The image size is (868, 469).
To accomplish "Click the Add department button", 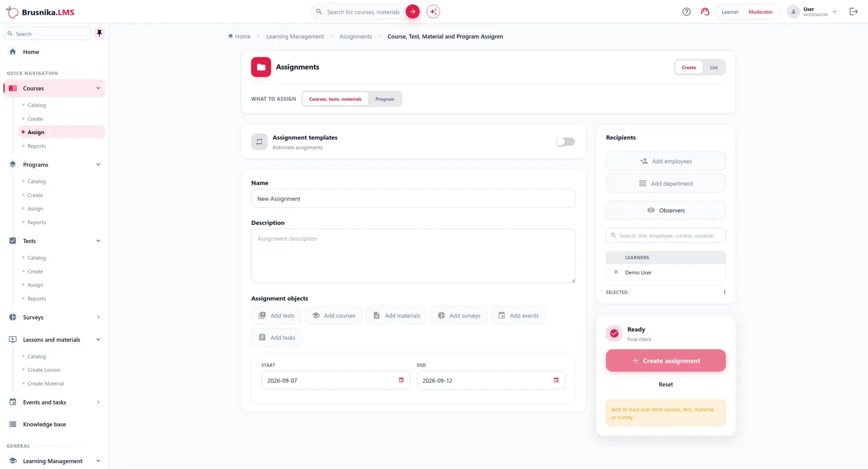I will coord(665,183).
